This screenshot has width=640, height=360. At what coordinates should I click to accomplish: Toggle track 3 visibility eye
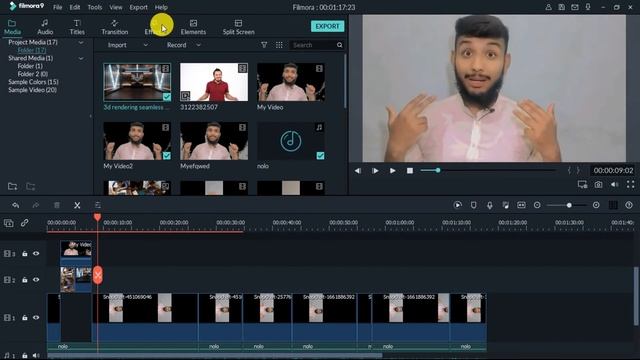(36, 253)
